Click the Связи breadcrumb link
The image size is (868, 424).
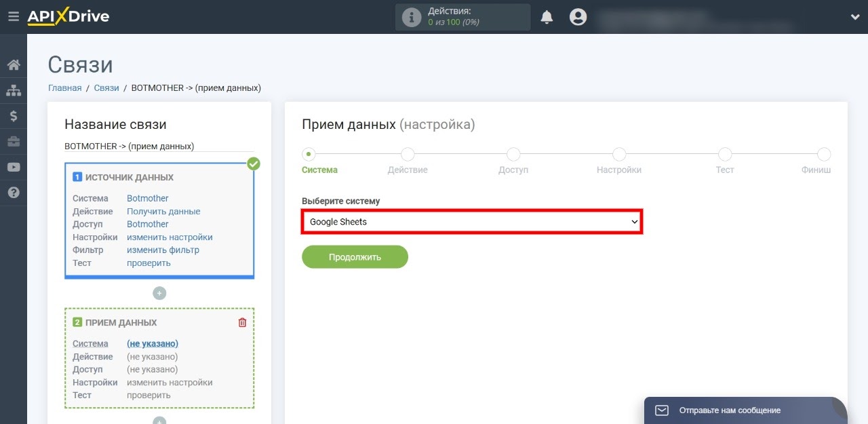click(x=106, y=88)
